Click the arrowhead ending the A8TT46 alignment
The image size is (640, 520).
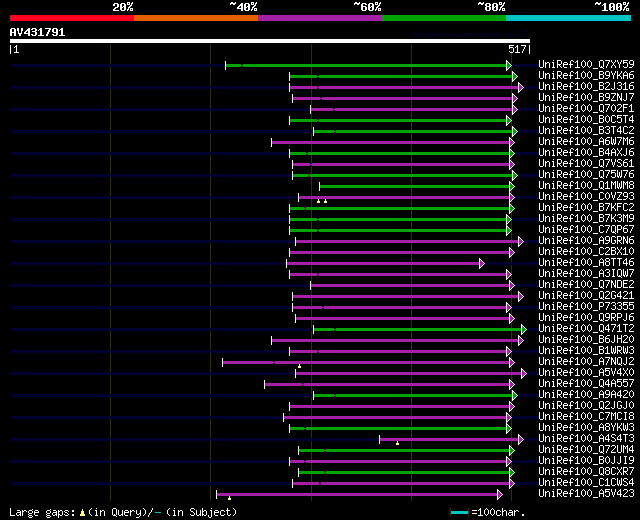(482, 264)
